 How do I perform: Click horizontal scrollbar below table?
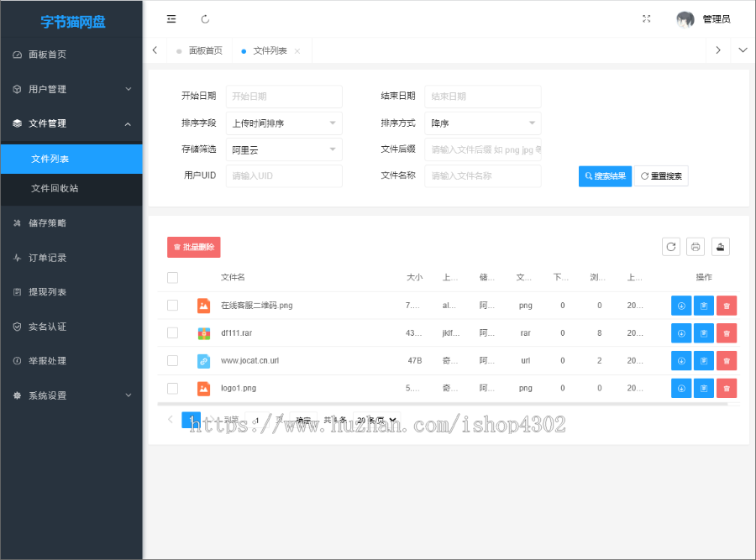[x=442, y=405]
